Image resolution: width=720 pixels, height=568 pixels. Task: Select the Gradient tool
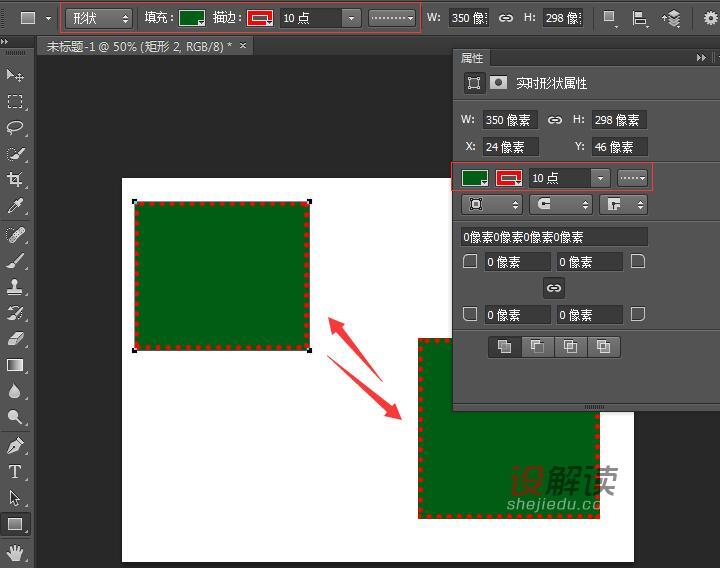click(15, 365)
